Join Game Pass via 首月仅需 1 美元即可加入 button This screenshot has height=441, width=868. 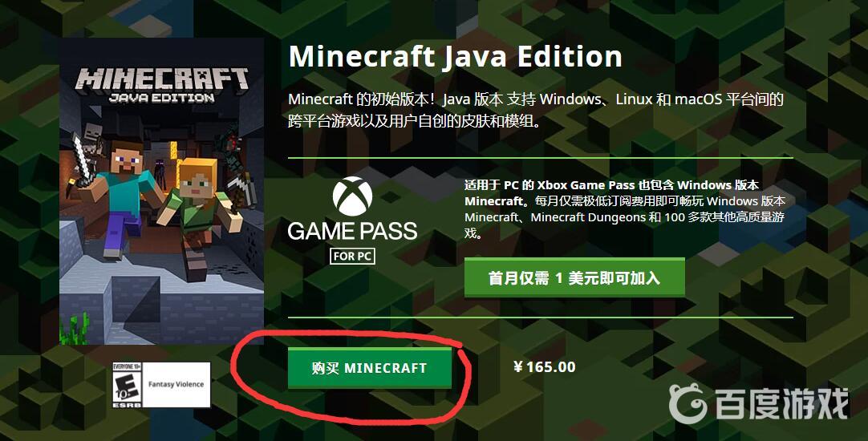574,277
